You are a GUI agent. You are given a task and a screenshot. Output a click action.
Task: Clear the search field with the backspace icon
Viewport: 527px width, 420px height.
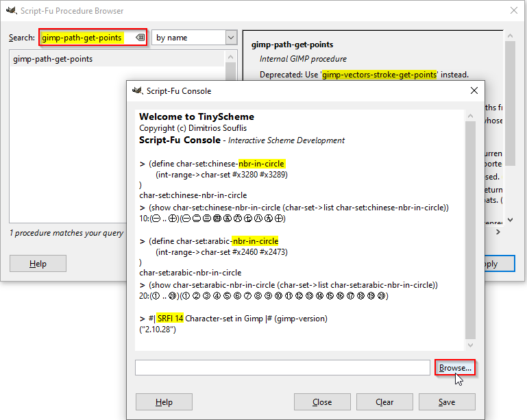(140, 37)
